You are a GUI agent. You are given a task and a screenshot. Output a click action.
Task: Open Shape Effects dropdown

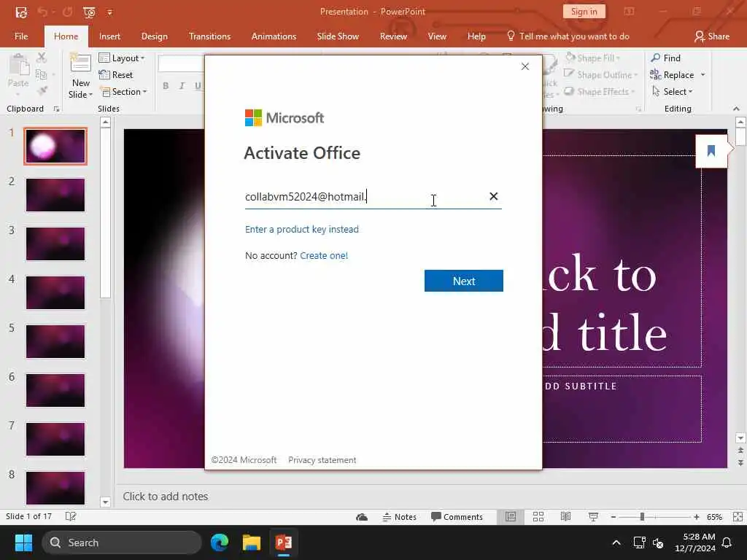(x=600, y=92)
